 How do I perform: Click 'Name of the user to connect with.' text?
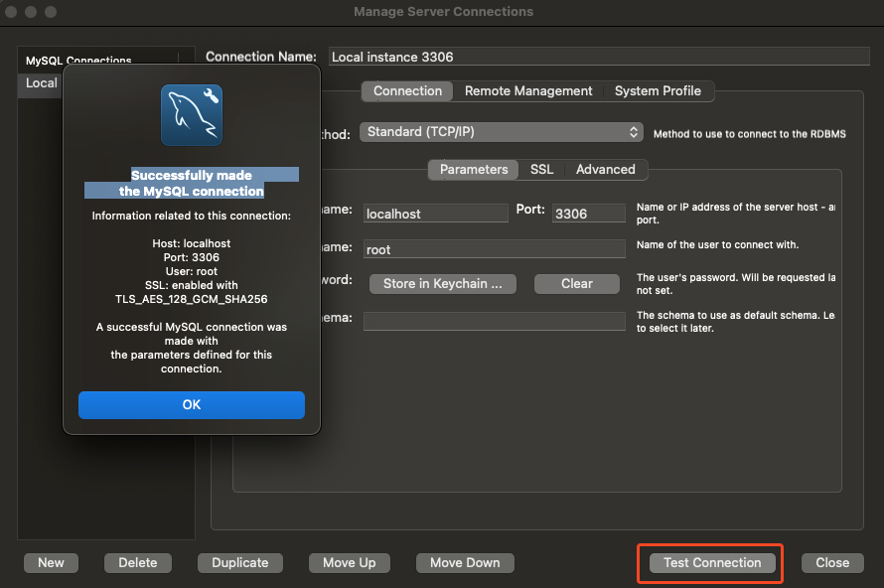(717, 244)
